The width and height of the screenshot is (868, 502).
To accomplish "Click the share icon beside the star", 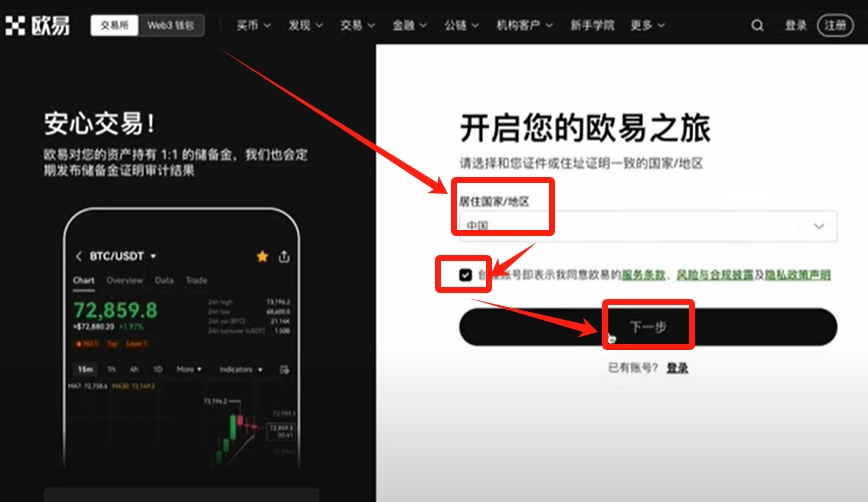I will coord(285,256).
